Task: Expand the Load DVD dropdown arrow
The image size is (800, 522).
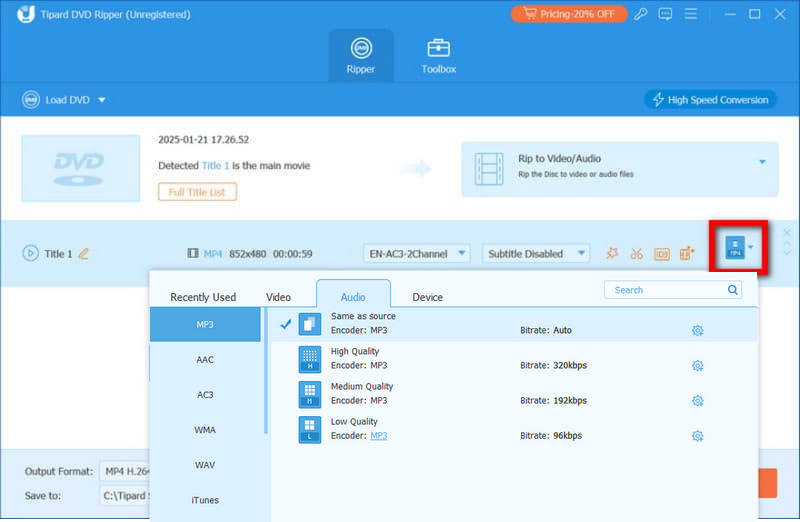Action: coord(102,100)
